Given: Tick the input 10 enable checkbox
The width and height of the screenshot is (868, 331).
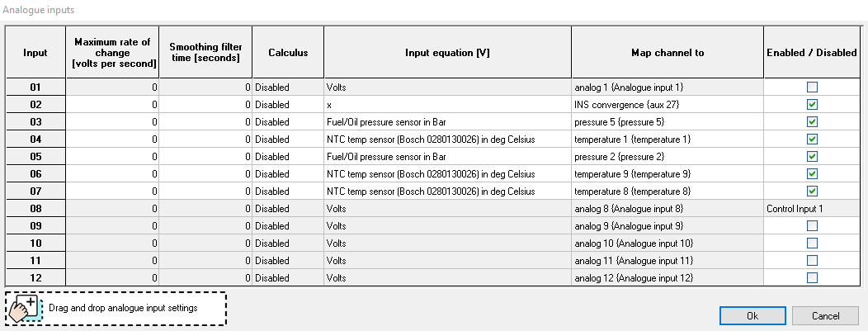Looking at the screenshot, I should click(812, 243).
